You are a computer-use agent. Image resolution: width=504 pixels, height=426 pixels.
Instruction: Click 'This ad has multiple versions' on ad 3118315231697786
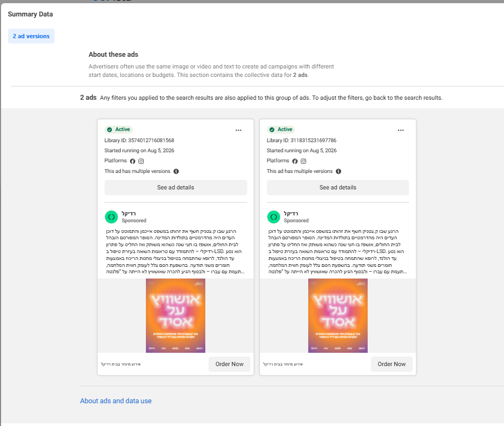pos(300,171)
